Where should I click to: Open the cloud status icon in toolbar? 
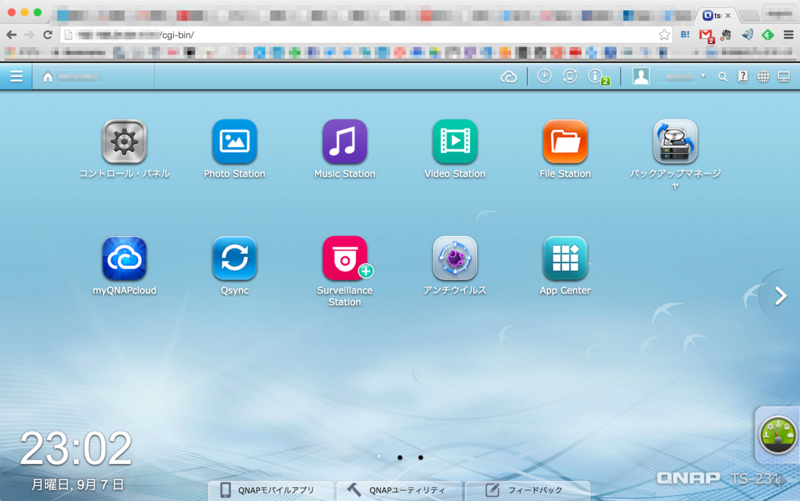tap(508, 77)
